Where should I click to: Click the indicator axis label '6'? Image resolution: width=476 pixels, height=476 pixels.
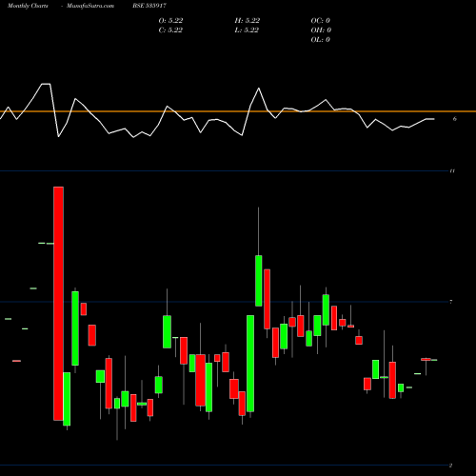click(455, 119)
